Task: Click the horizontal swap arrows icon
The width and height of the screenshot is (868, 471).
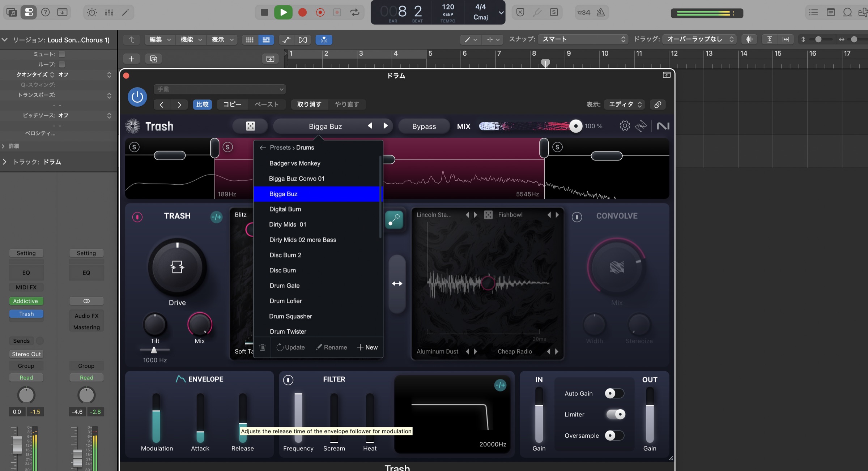Action: pyautogui.click(x=397, y=284)
